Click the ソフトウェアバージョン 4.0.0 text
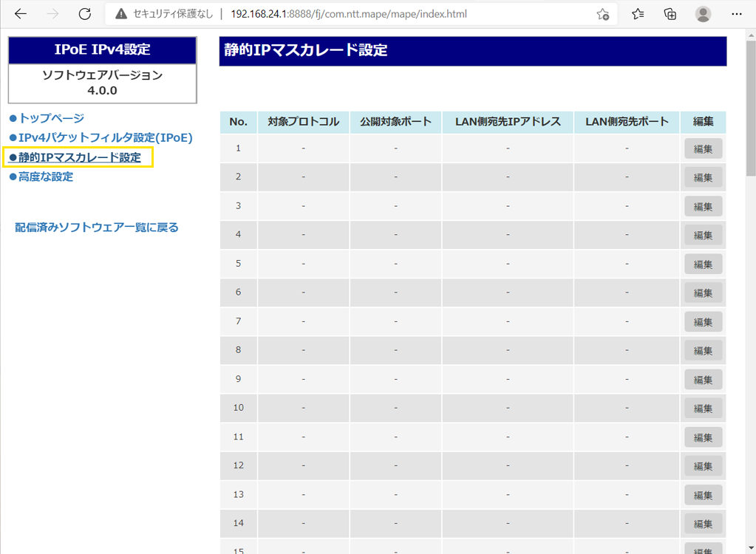 102,83
